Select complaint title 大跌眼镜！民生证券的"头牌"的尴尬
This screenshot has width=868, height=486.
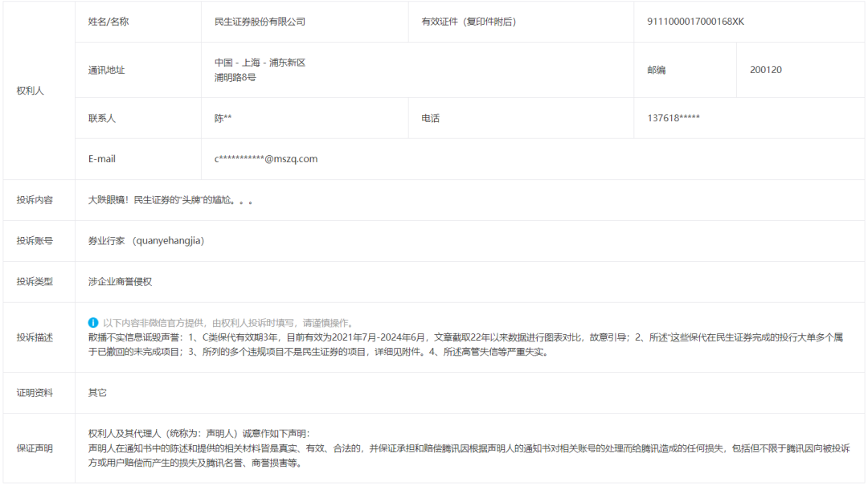170,200
